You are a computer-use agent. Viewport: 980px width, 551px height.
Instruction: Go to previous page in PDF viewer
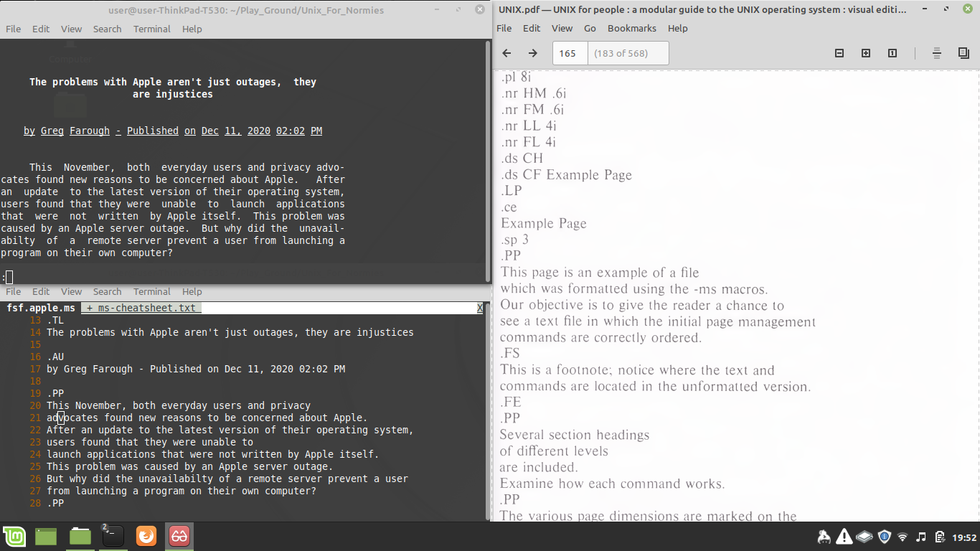click(x=507, y=53)
